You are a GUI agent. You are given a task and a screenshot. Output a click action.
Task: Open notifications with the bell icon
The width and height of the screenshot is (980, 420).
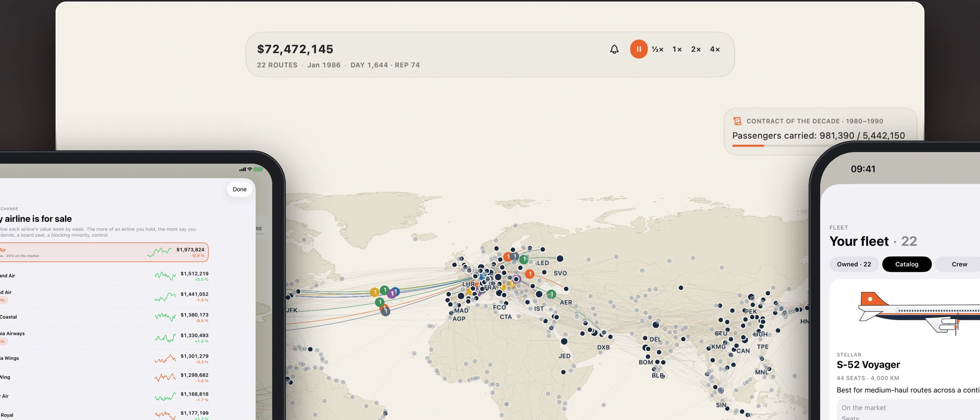coord(614,49)
